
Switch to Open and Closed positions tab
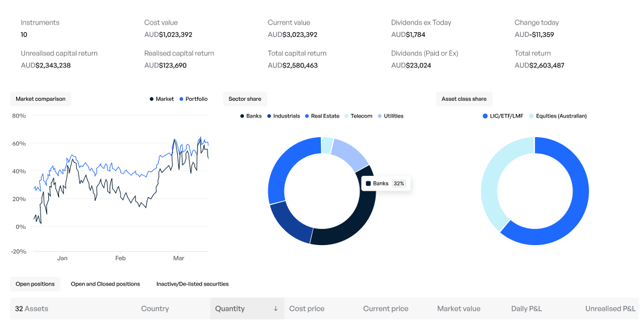tap(106, 284)
